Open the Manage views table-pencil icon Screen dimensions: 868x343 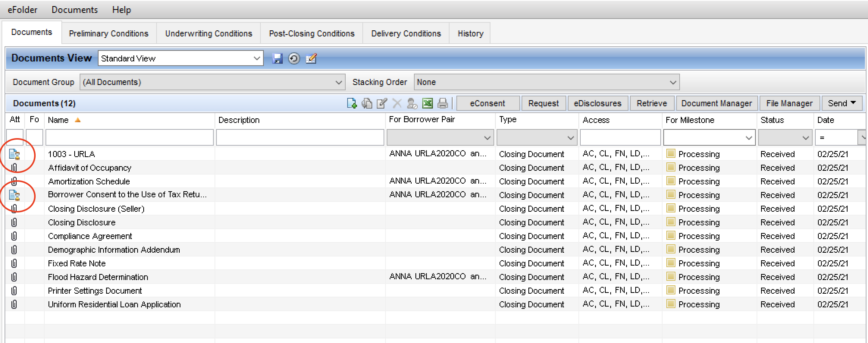[311, 58]
